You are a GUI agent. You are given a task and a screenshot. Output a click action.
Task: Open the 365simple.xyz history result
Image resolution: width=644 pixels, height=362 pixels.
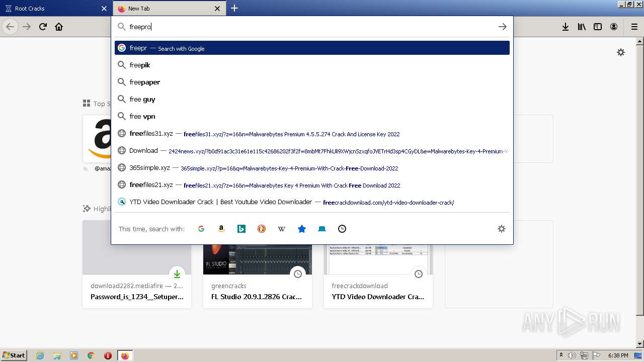point(312,168)
